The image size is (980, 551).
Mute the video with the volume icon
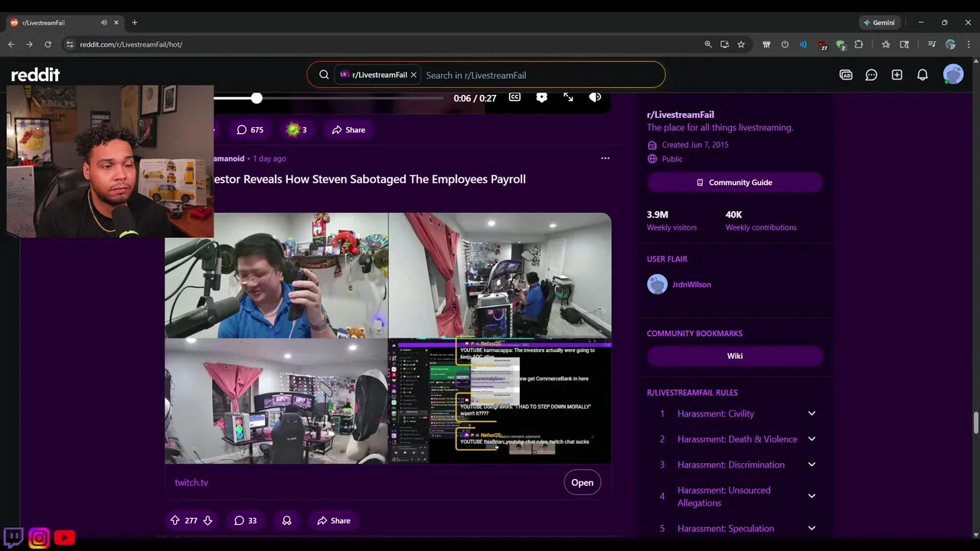pyautogui.click(x=595, y=97)
